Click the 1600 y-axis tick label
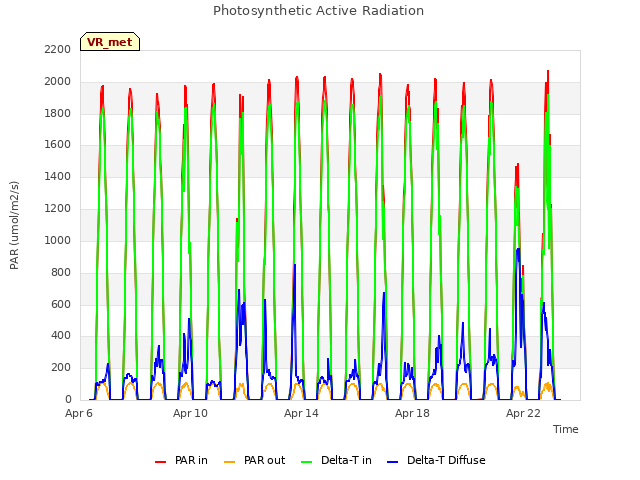Image resolution: width=640 pixels, height=480 pixels. tap(58, 144)
